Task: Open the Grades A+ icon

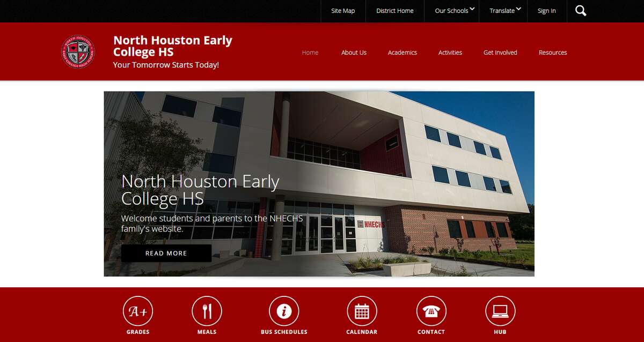Action: [138, 311]
